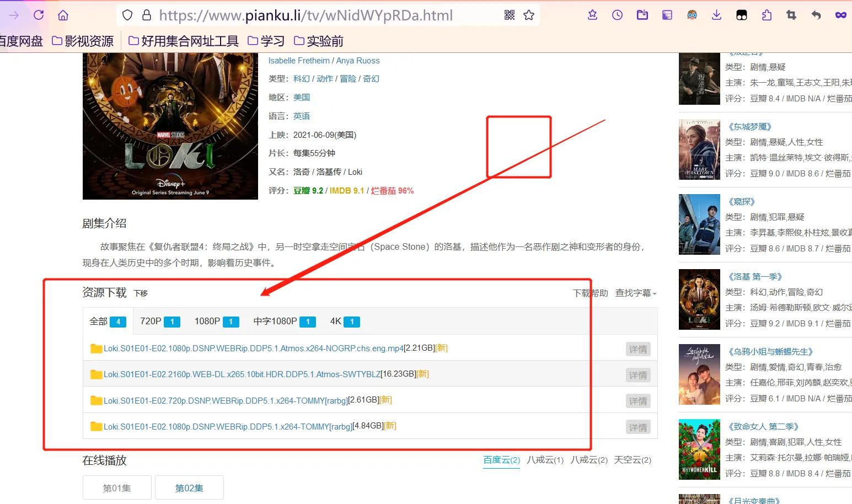Open browser history with the clock icon
Image resolution: width=852 pixels, height=504 pixels.
click(617, 15)
